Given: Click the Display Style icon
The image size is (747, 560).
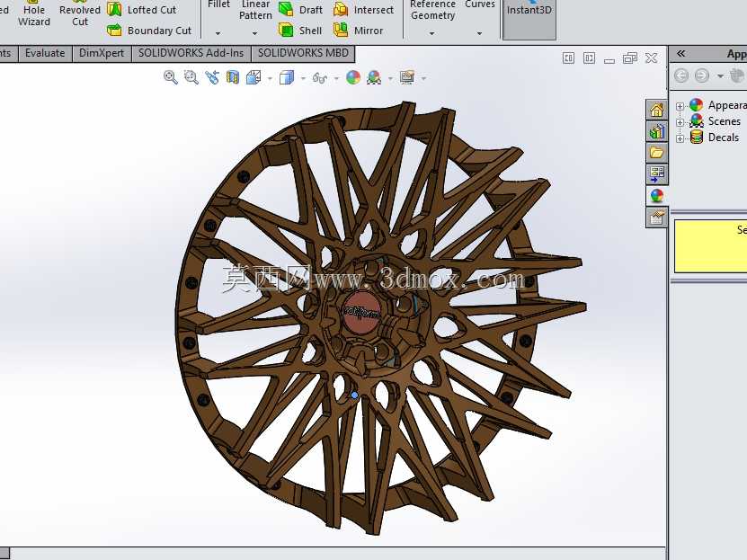Looking at the screenshot, I should click(287, 77).
